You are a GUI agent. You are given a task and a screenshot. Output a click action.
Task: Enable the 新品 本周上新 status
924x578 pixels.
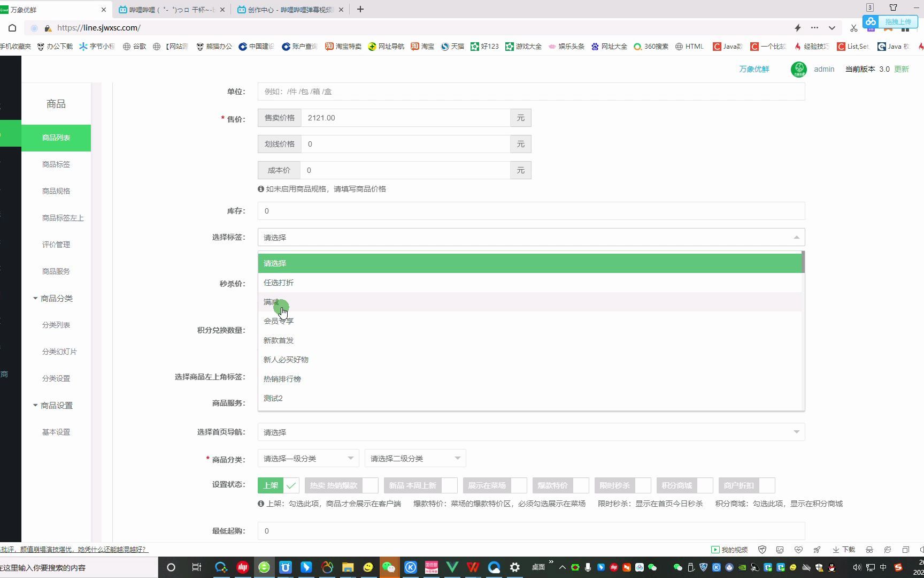449,485
